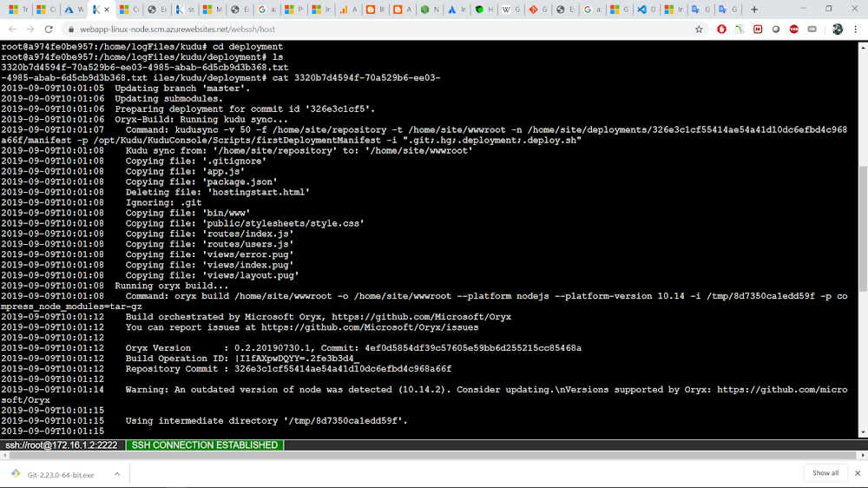868x488 pixels.
Task: Close the downloads bar
Action: tap(858, 473)
